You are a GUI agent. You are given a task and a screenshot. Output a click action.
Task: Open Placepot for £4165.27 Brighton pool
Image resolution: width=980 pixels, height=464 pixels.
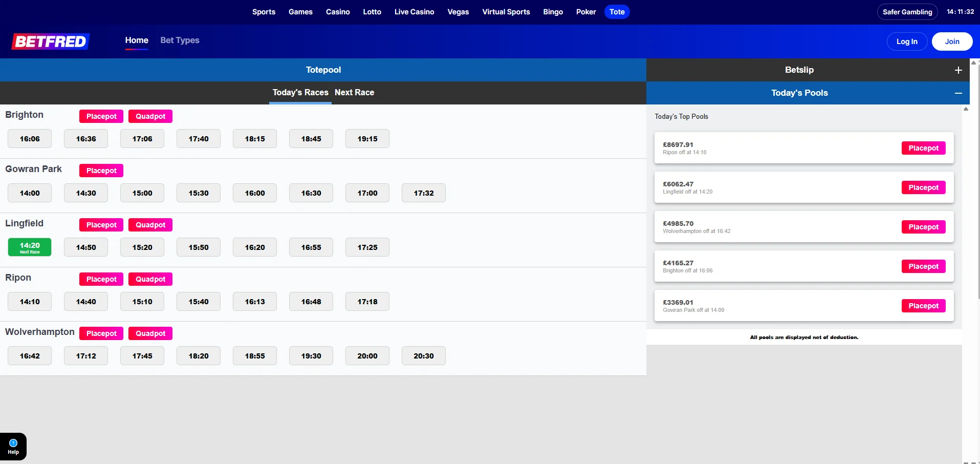point(923,266)
